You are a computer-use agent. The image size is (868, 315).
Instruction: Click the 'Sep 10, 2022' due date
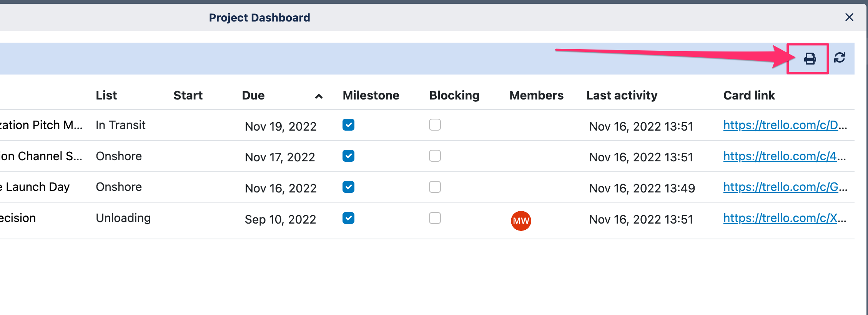(280, 219)
